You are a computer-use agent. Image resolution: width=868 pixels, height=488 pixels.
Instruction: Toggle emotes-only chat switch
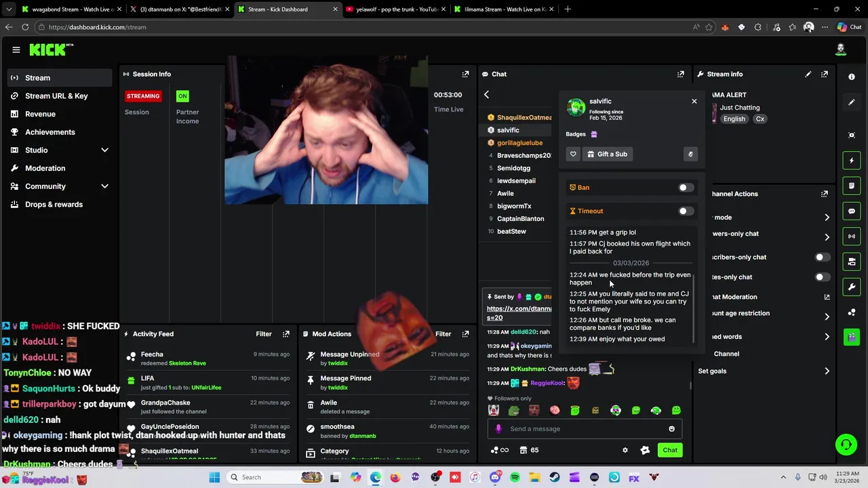point(821,277)
